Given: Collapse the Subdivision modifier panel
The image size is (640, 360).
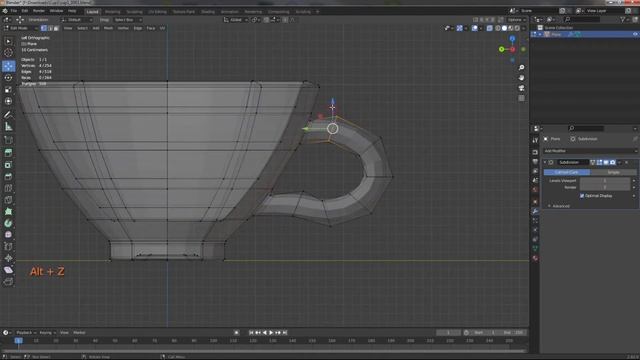Looking at the screenshot, I should [x=545, y=162].
